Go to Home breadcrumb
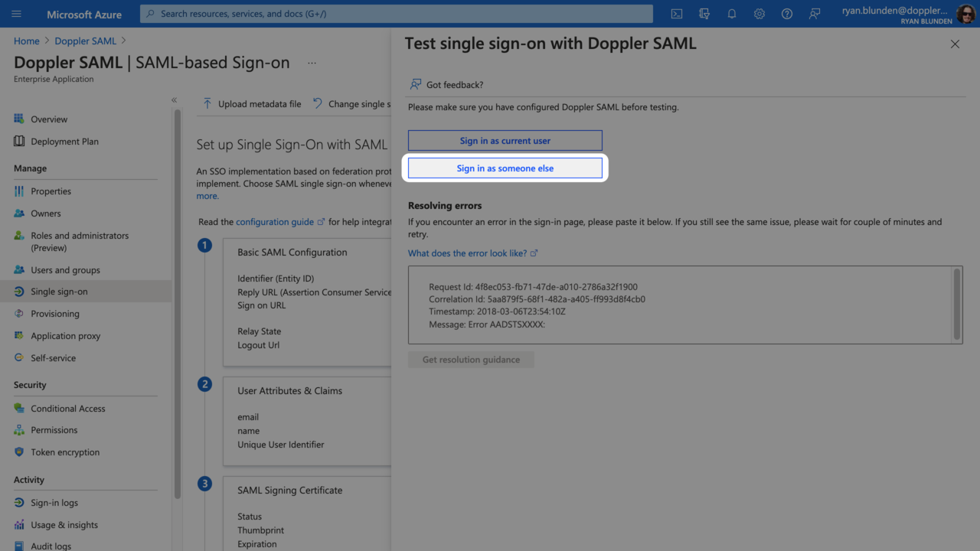980x551 pixels. coord(27,41)
